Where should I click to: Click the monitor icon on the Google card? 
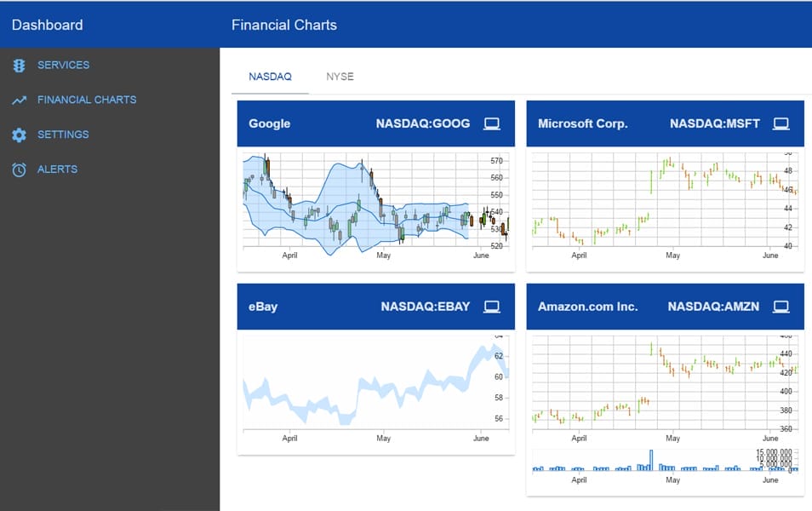(492, 123)
